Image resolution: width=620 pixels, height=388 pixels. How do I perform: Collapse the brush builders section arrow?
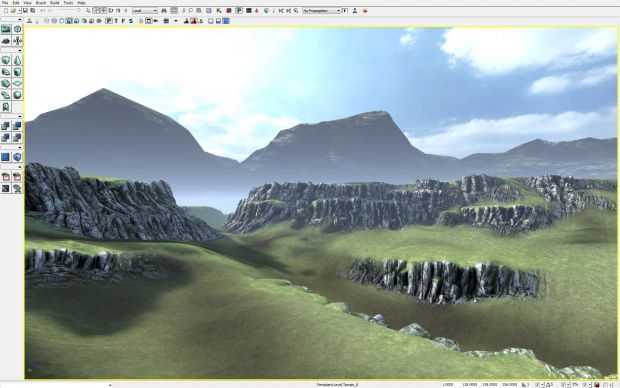point(20,51)
